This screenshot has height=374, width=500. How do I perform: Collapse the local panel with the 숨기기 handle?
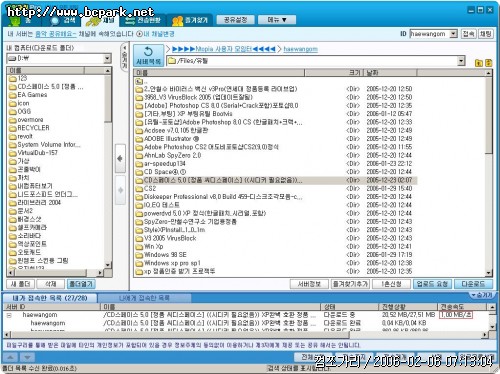[x=124, y=56]
